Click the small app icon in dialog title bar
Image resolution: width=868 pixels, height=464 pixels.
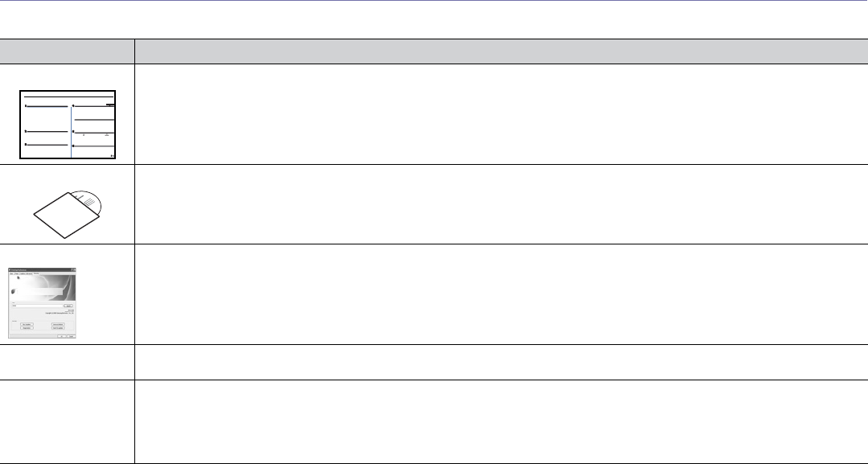10,269
